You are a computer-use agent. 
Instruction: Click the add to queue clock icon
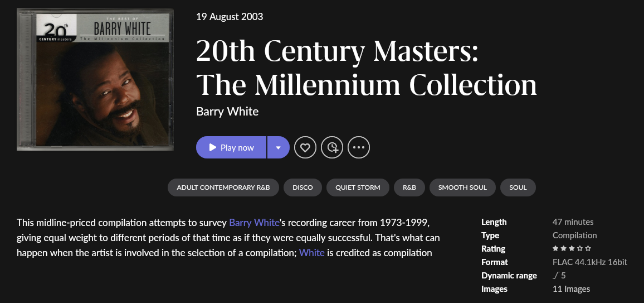click(332, 148)
